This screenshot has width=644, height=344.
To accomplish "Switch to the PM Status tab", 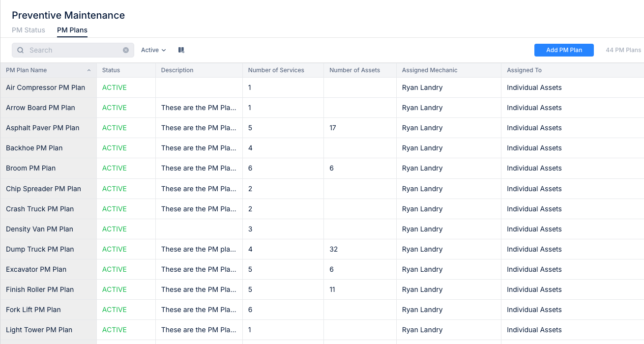I will (x=28, y=30).
